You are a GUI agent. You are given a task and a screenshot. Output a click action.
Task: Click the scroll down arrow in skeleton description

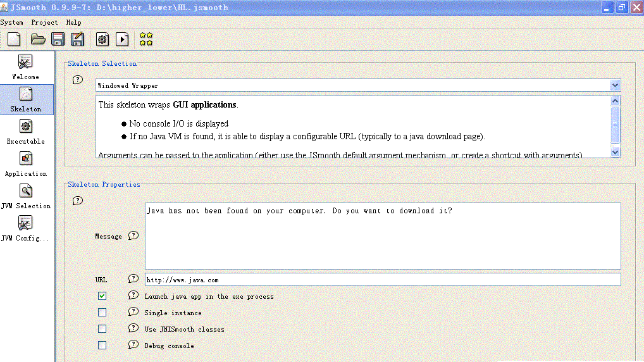click(x=615, y=152)
